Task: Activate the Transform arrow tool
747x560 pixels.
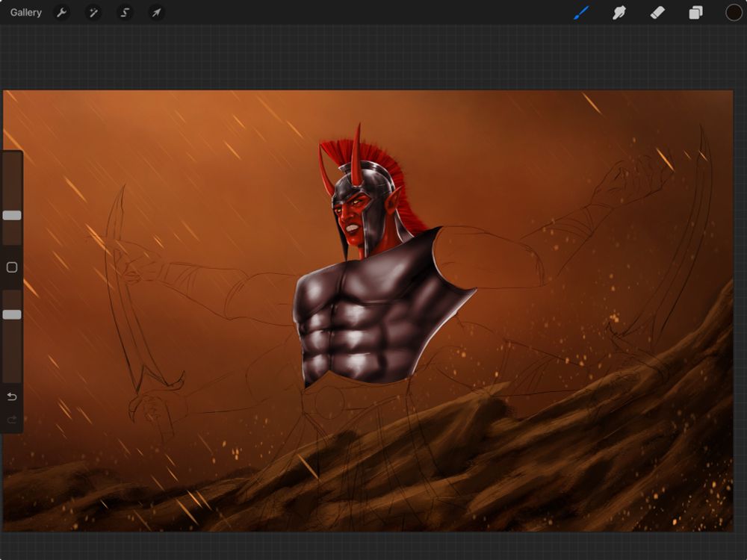Action: 156,13
